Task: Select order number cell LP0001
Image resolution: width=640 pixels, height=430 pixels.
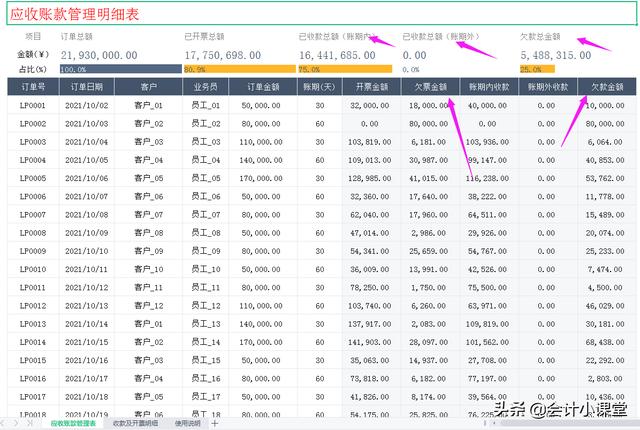Action: (33, 105)
